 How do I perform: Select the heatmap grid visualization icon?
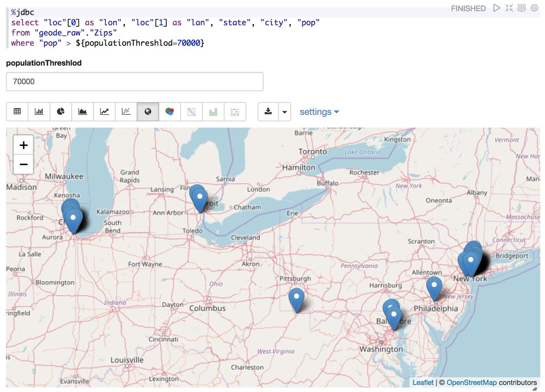point(192,112)
